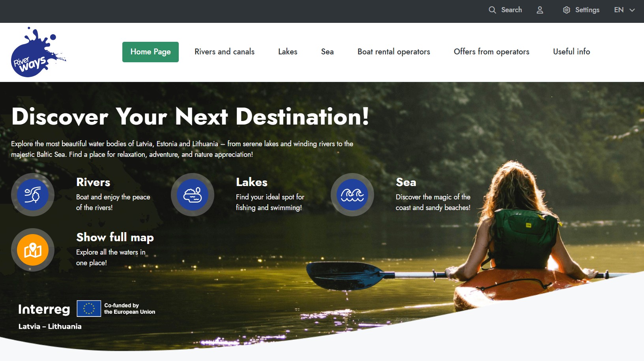This screenshot has height=361, width=644.
Task: Click the magnifying glass search icon
Action: pyautogui.click(x=492, y=10)
